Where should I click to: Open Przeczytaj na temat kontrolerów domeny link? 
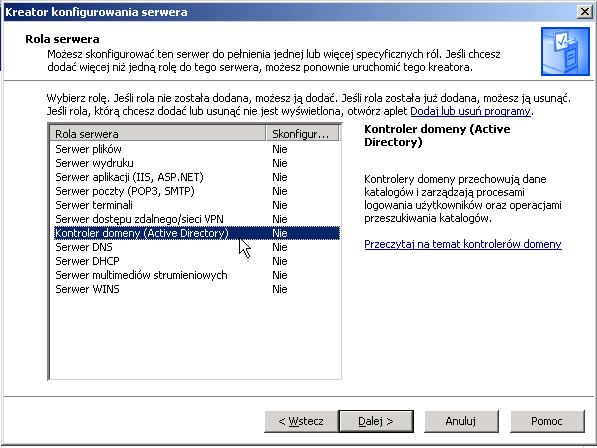pyautogui.click(x=463, y=244)
